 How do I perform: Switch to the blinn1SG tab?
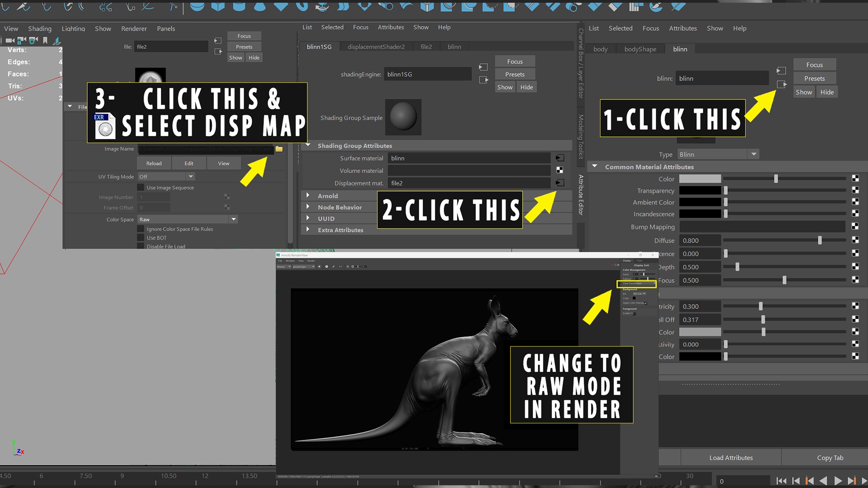coord(319,47)
